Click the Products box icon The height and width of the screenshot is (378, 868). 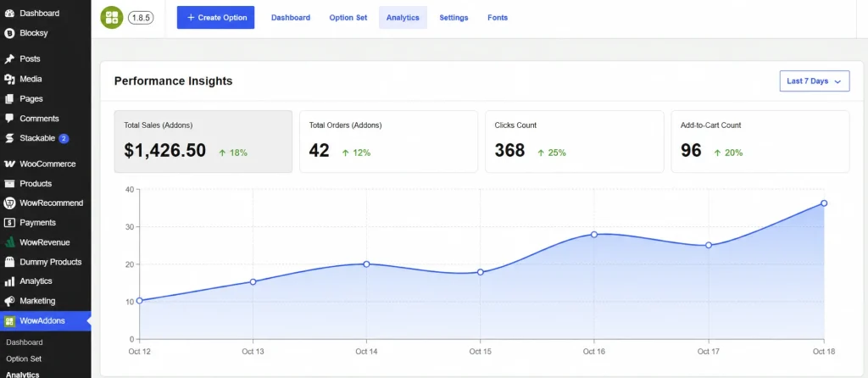click(x=9, y=184)
